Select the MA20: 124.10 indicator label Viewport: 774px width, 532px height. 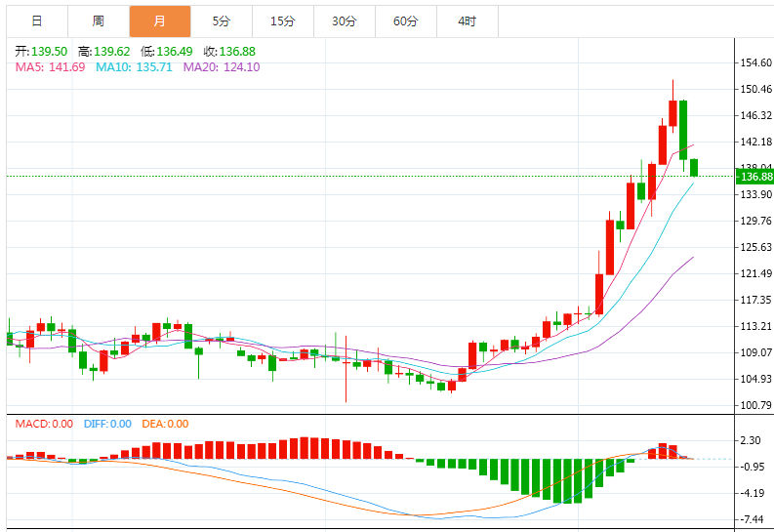coord(222,66)
